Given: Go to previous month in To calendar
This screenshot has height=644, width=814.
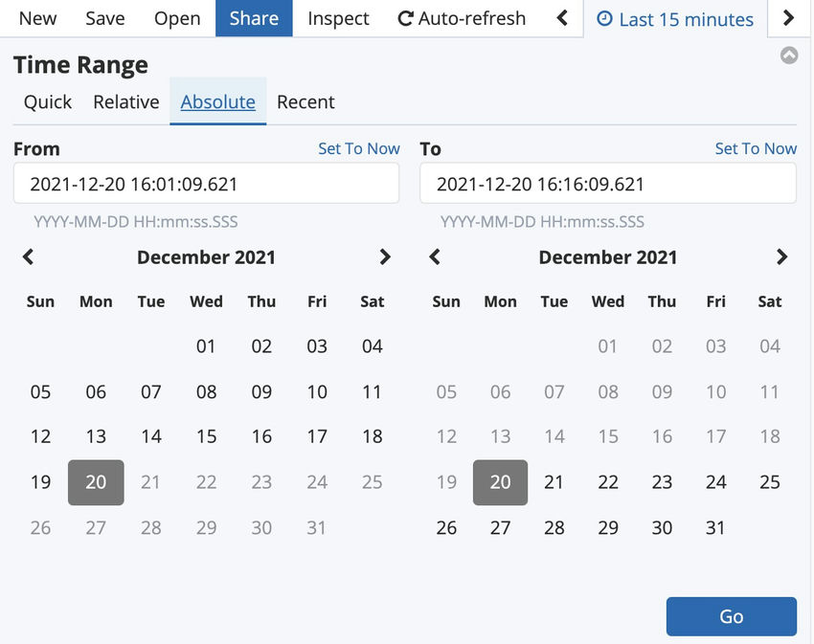Looking at the screenshot, I should 435,256.
